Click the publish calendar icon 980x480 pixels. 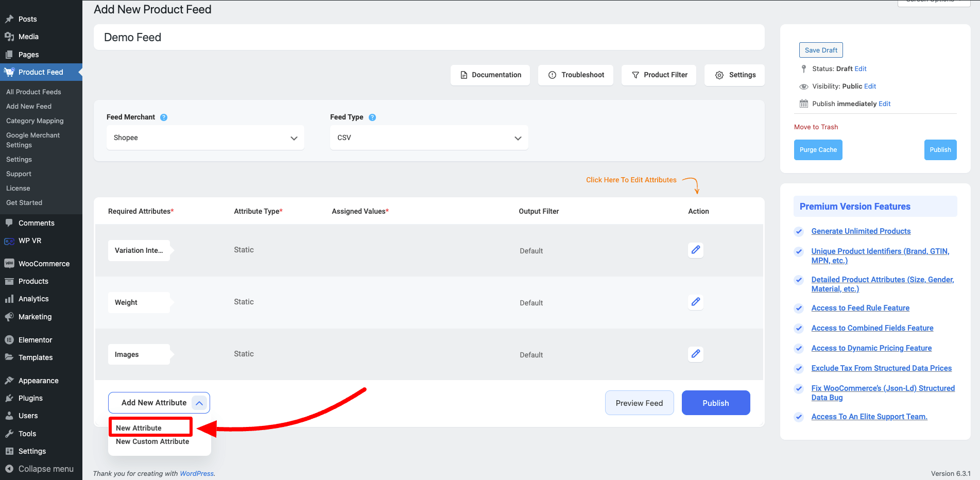(x=804, y=104)
